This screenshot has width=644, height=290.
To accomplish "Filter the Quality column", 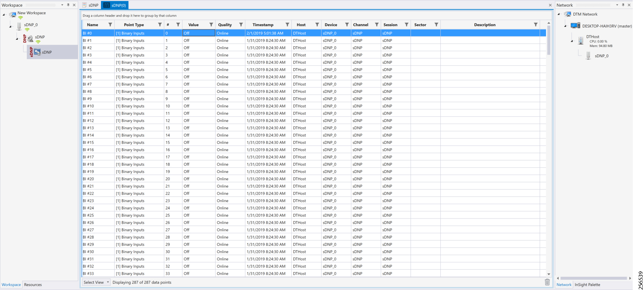I will (241, 24).
